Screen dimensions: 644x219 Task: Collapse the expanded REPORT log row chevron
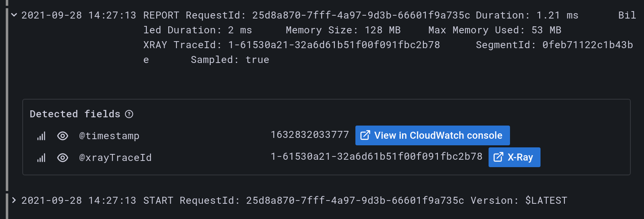[x=14, y=15]
